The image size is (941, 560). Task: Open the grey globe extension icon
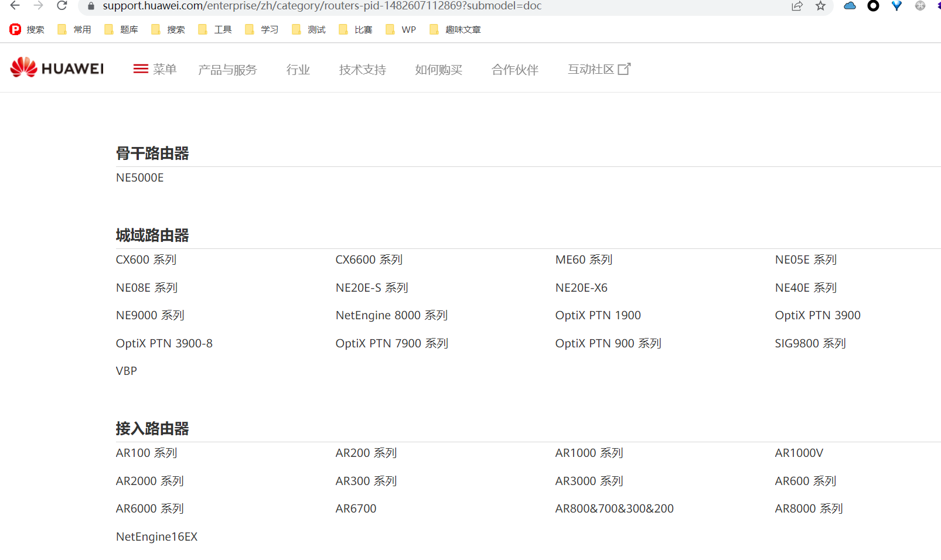(920, 6)
